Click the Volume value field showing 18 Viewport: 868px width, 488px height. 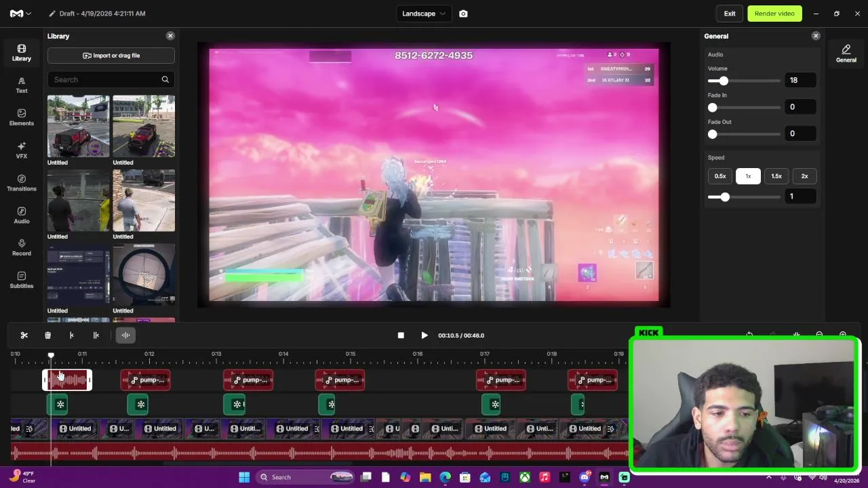coord(800,80)
